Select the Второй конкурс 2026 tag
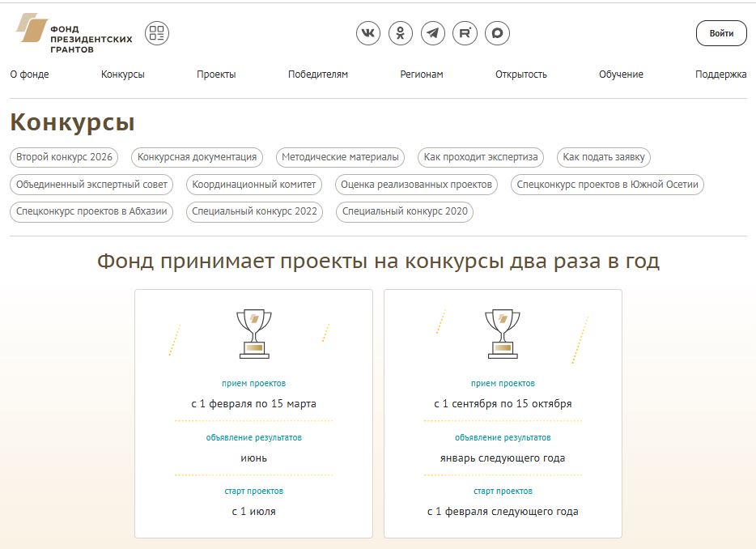The height and width of the screenshot is (549, 756). 64,157
